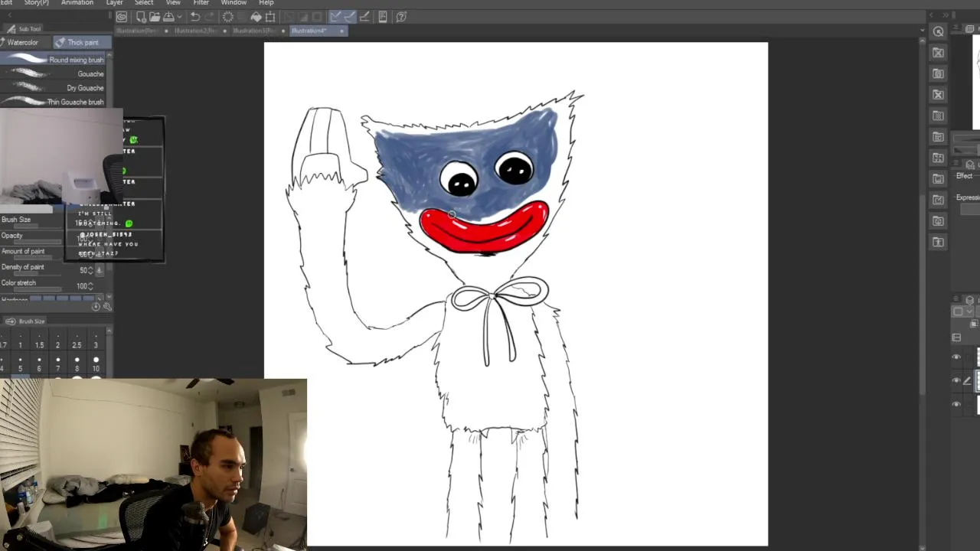Toggle eye of bottom layer in list
Image resolution: width=980 pixels, height=551 pixels.
click(956, 404)
